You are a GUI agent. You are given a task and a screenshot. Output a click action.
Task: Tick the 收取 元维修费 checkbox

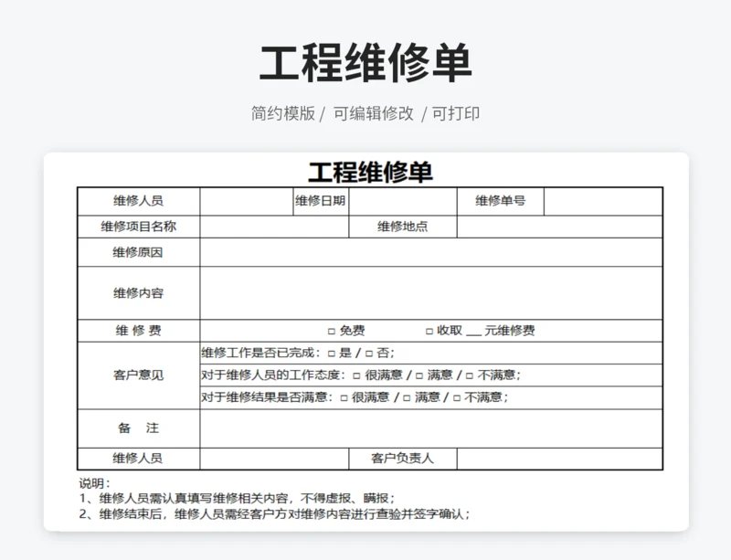(429, 332)
